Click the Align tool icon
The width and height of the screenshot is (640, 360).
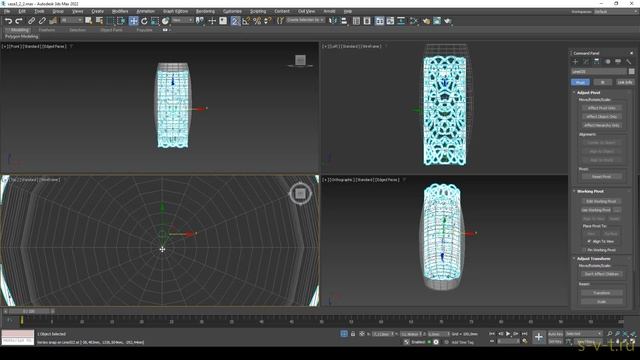[344, 21]
